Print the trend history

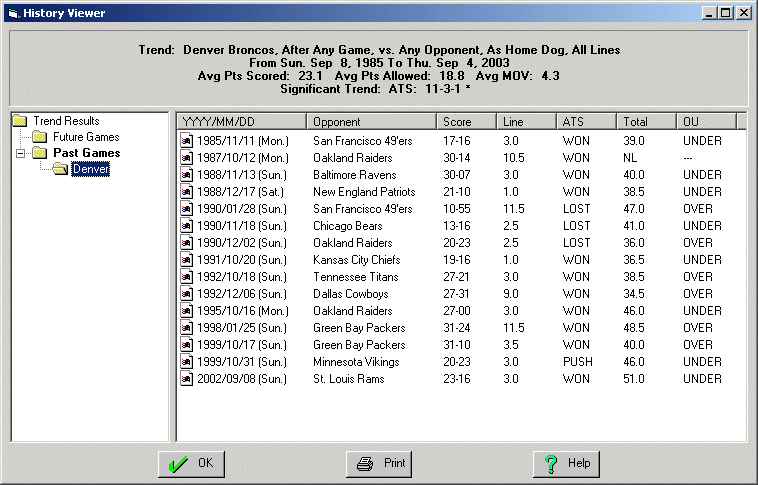click(379, 464)
